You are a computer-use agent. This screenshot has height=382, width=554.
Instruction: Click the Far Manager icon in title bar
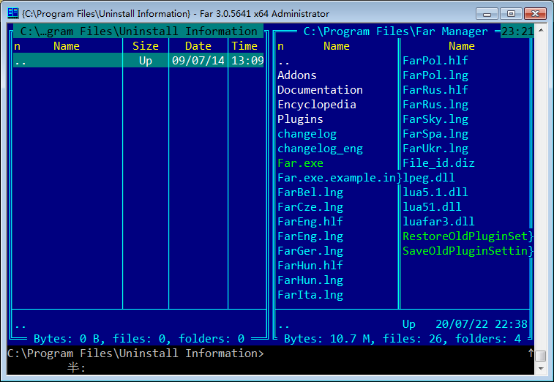[13, 13]
